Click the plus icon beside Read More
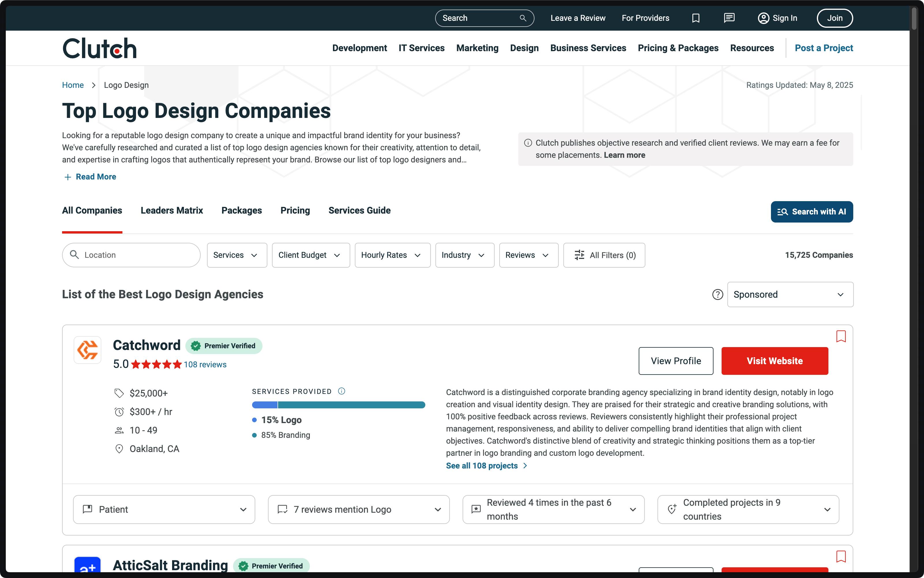Image resolution: width=924 pixels, height=578 pixels. click(68, 177)
